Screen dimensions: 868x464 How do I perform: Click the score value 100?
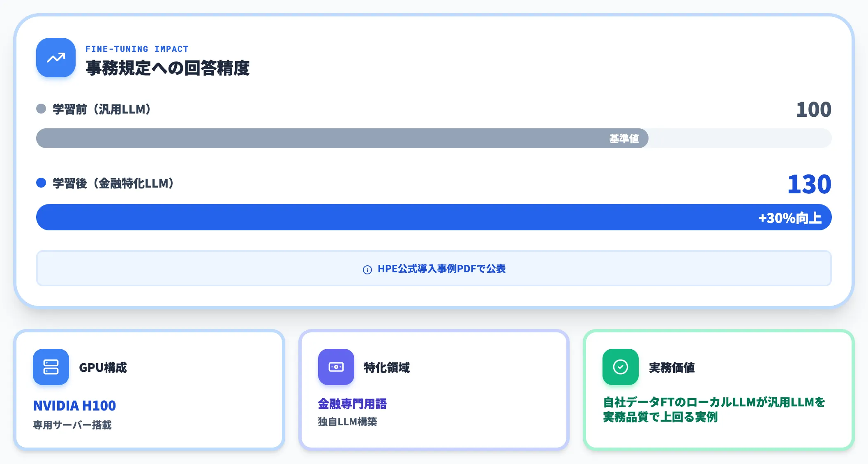pyautogui.click(x=814, y=109)
